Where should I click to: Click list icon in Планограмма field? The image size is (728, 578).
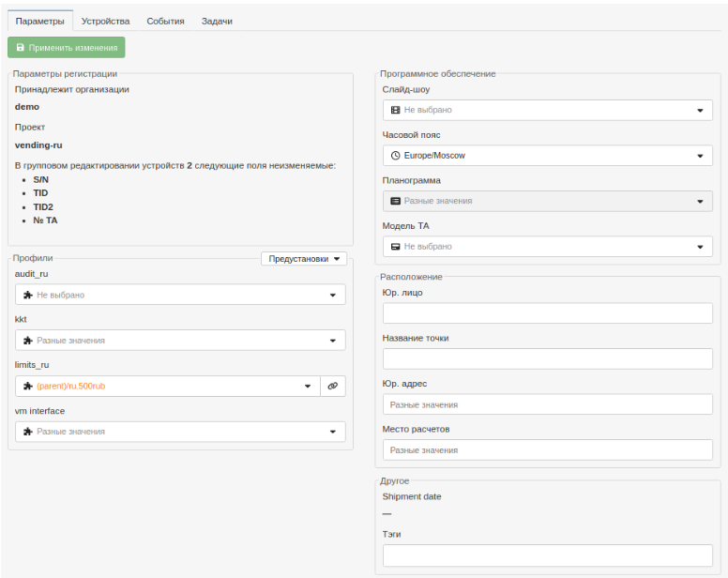(x=396, y=201)
